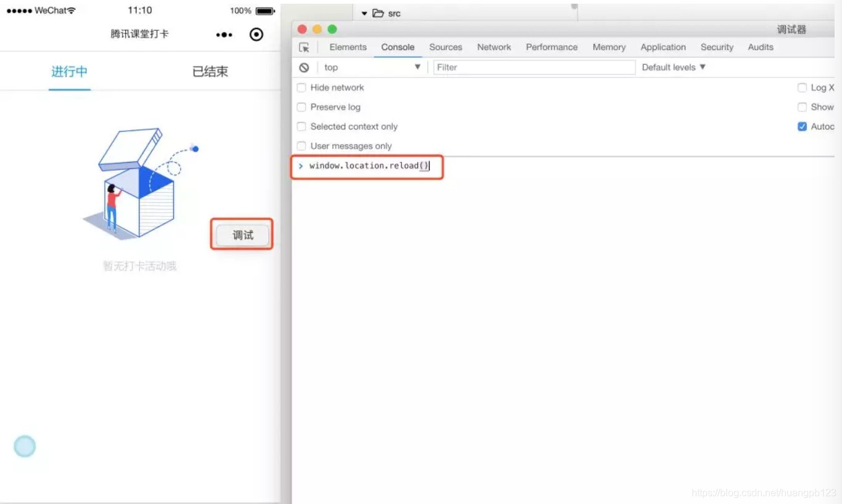Uncheck the Autoc checkbox
The width and height of the screenshot is (842, 504).
[x=802, y=126]
